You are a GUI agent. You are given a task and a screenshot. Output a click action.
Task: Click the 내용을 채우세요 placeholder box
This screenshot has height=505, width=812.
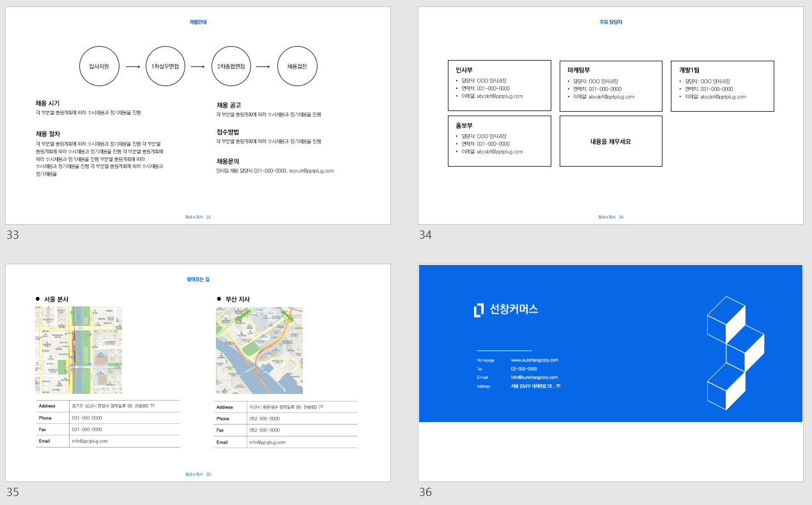pos(611,141)
